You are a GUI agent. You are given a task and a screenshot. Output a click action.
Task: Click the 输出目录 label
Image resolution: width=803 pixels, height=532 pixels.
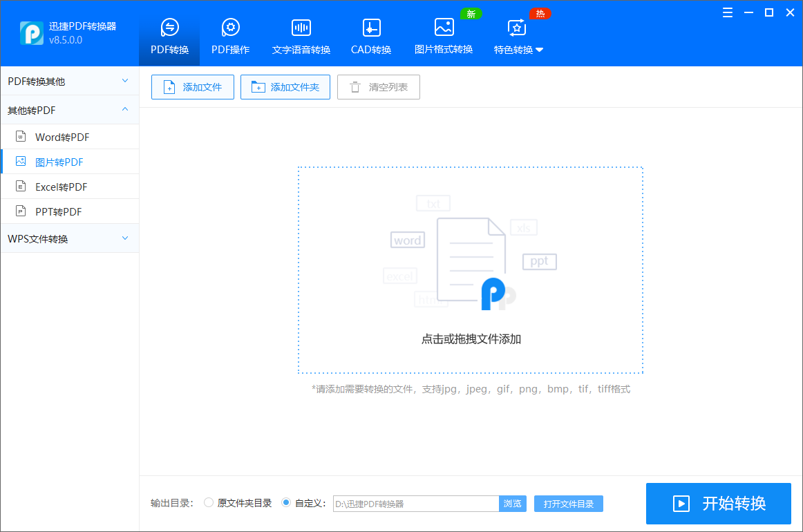pos(172,503)
